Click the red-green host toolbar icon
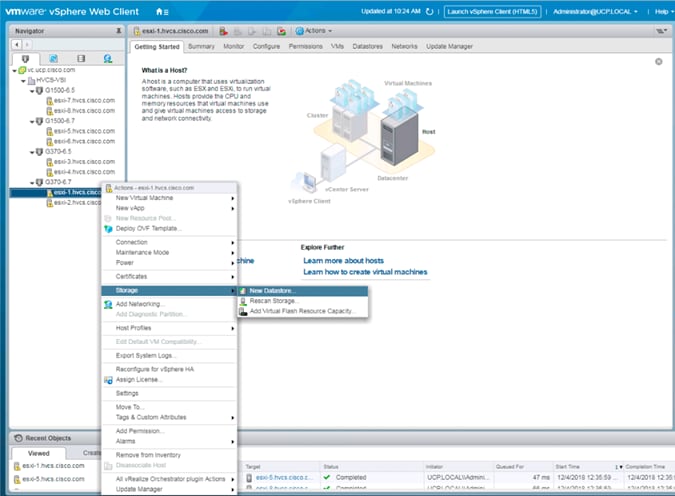The image size is (675, 496). tap(282, 31)
